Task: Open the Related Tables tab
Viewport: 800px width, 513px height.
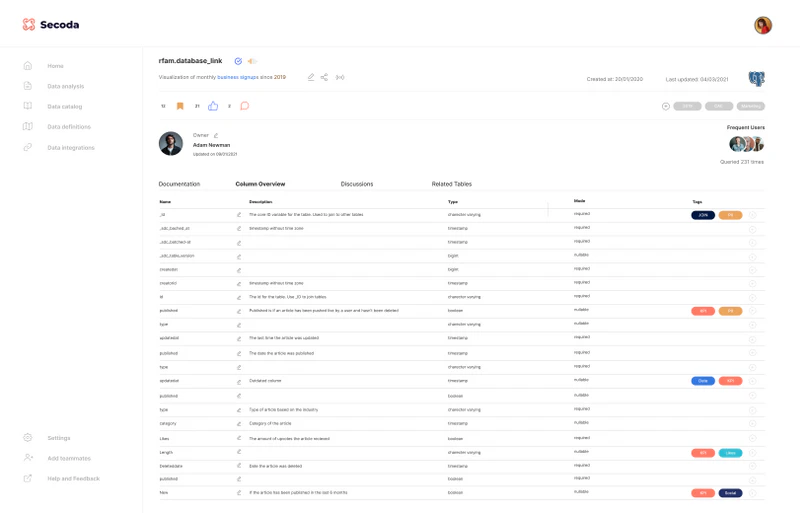Action: 452,184
